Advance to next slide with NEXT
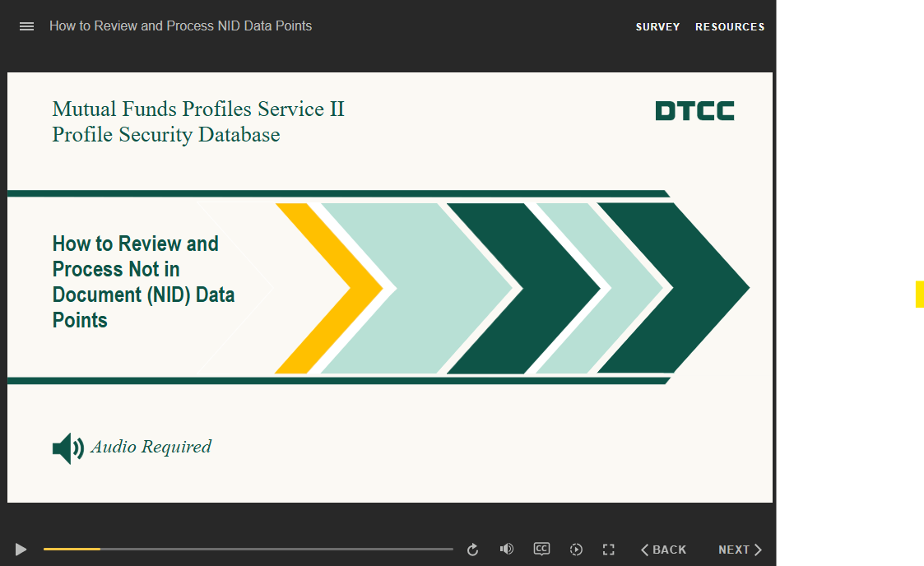 click(x=740, y=550)
